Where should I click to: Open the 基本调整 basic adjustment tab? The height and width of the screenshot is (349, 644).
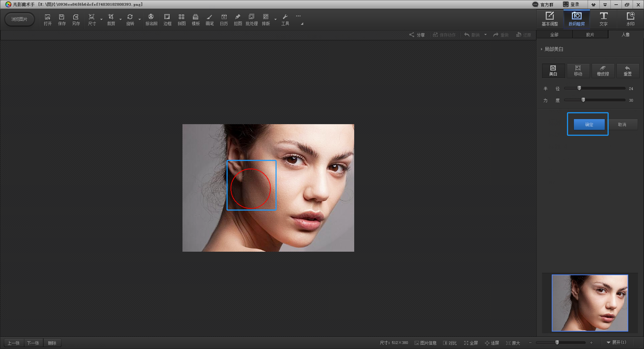click(x=550, y=19)
